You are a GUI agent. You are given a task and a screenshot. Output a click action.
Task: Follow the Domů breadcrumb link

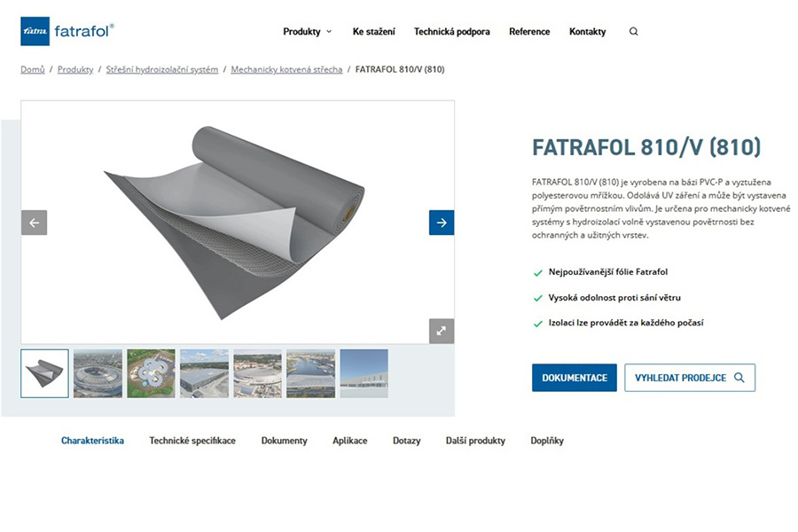[x=33, y=69]
